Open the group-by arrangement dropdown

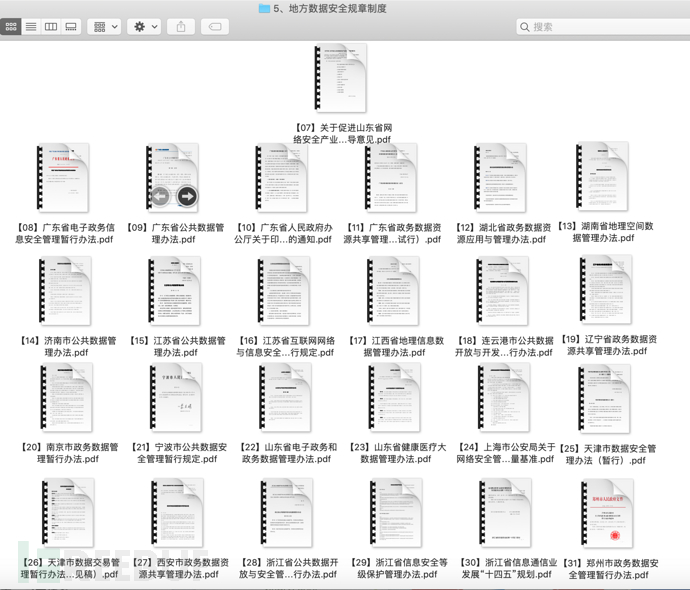[104, 27]
